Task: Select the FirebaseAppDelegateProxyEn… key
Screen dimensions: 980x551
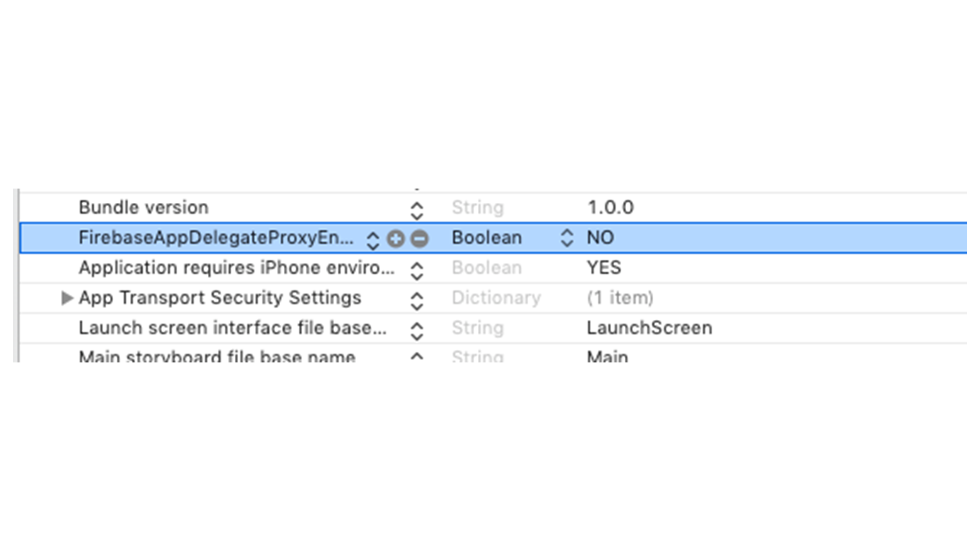Action: pyautogui.click(x=216, y=238)
